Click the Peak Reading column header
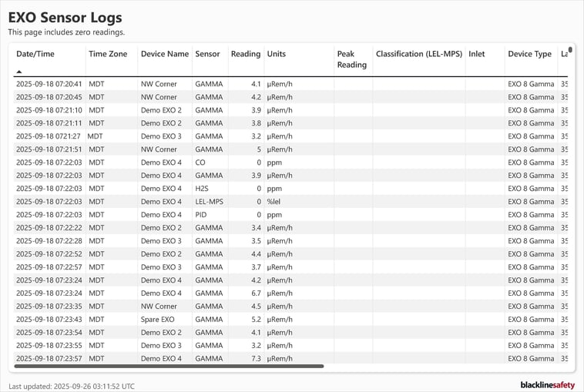584x392 pixels. coord(351,59)
